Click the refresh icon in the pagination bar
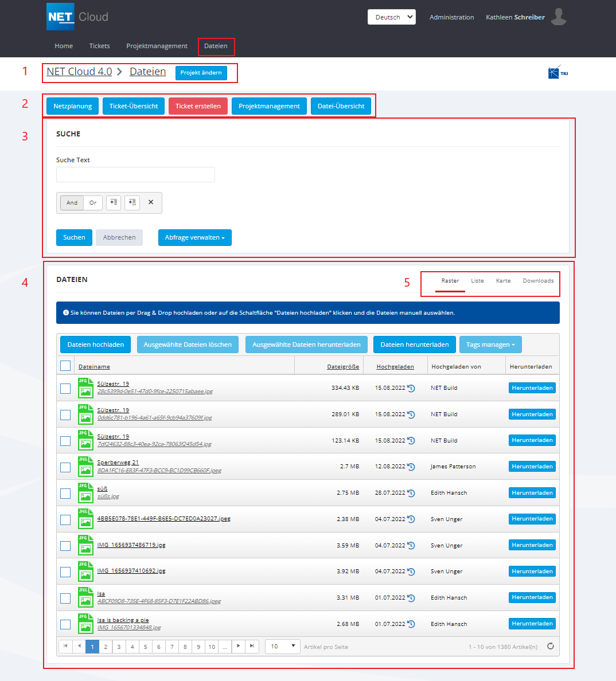The width and height of the screenshot is (616, 681). tap(550, 646)
